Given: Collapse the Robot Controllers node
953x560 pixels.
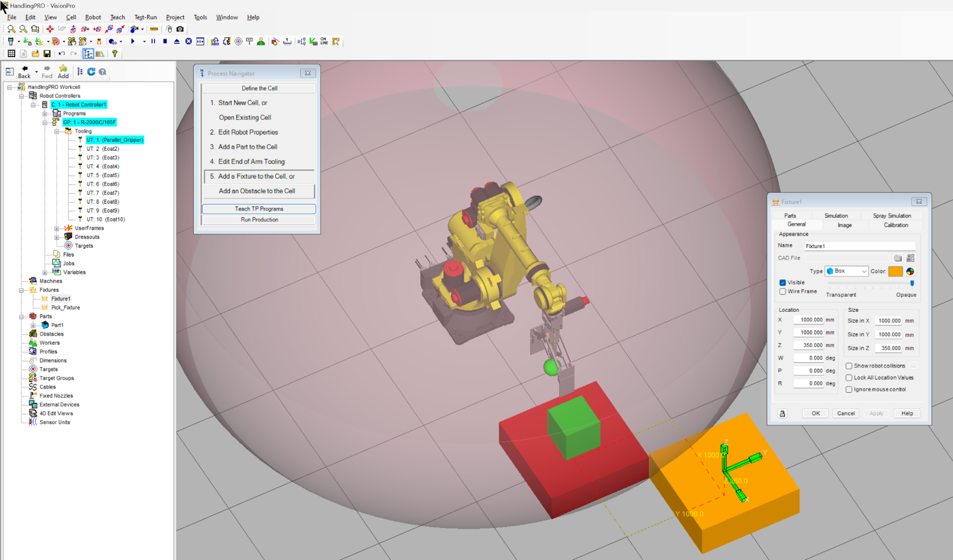Looking at the screenshot, I should (21, 96).
